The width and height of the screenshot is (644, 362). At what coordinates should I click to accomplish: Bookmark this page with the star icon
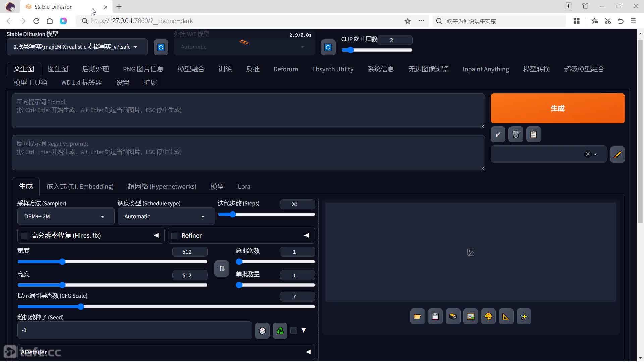coord(408,21)
